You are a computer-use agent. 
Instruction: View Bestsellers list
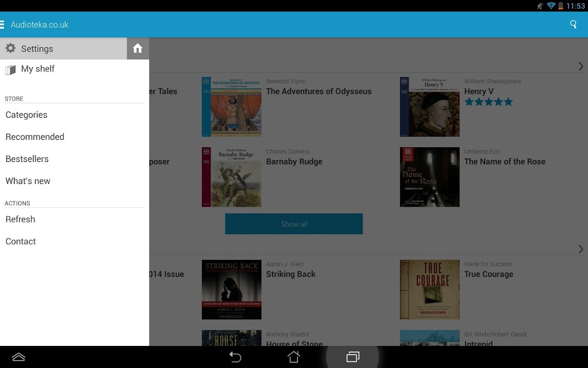click(75, 159)
